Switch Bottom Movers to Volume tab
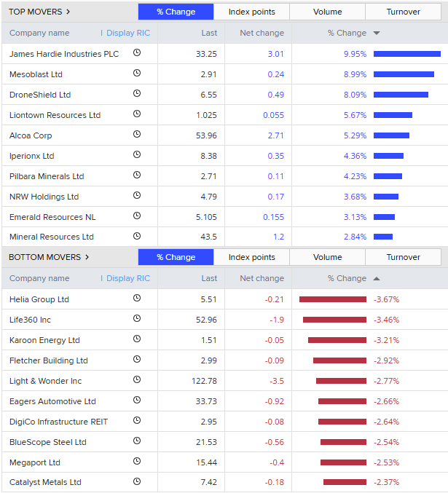 click(327, 257)
